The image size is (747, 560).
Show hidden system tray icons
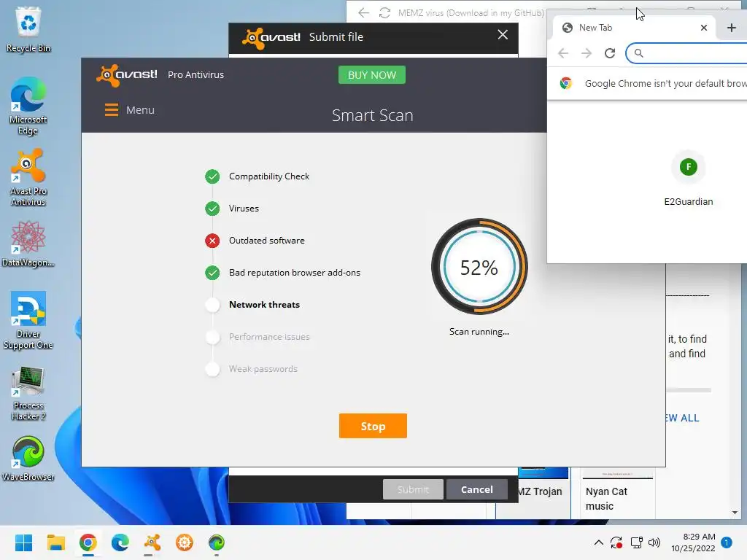pyautogui.click(x=599, y=542)
